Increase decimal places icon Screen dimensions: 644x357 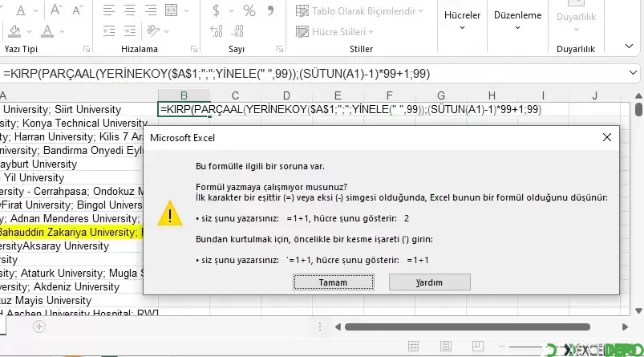[216, 31]
